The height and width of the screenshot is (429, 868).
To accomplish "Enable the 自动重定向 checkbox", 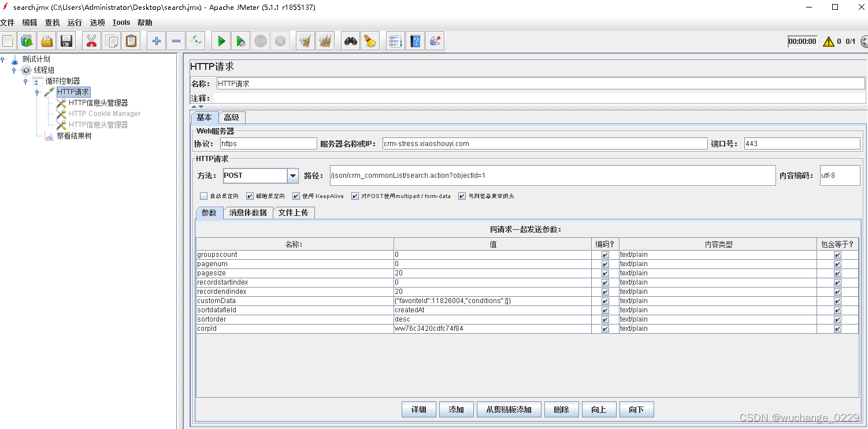I will [203, 196].
